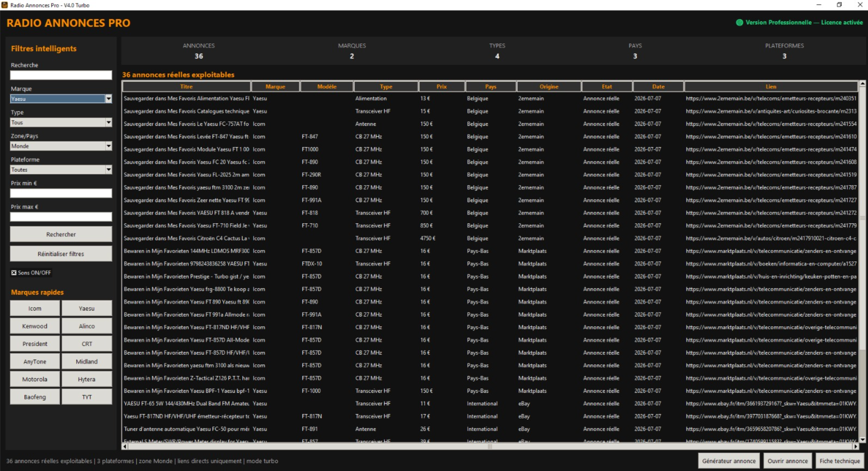
Task: Click the ANNONCES 36 counter
Action: pos(199,51)
